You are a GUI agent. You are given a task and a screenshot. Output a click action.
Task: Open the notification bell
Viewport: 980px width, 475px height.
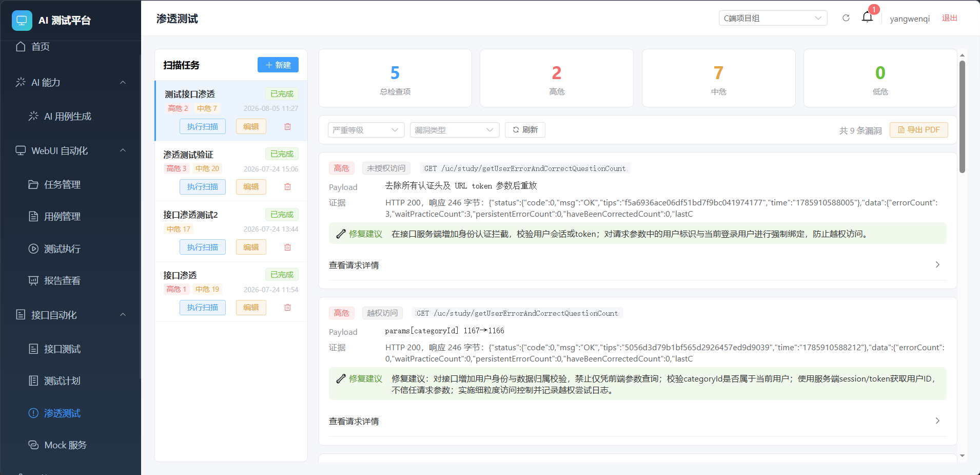pos(868,17)
